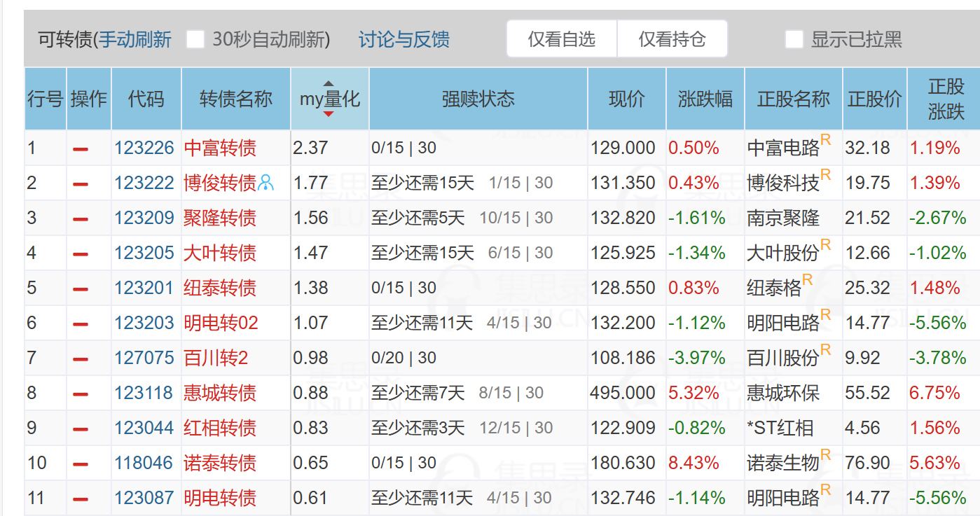Click the 仅看持仓 button
The image size is (980, 516).
point(672,39)
